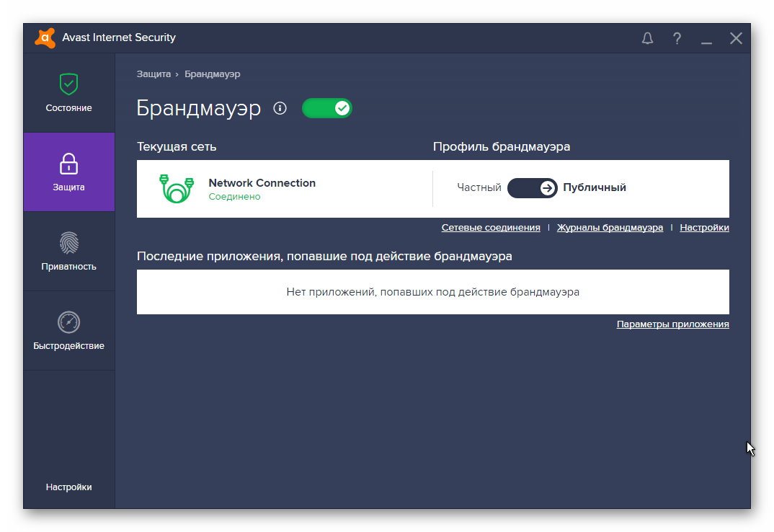Show firewall info icon next to Брандмауэр
Viewport: 774px width, 532px height.
point(280,108)
